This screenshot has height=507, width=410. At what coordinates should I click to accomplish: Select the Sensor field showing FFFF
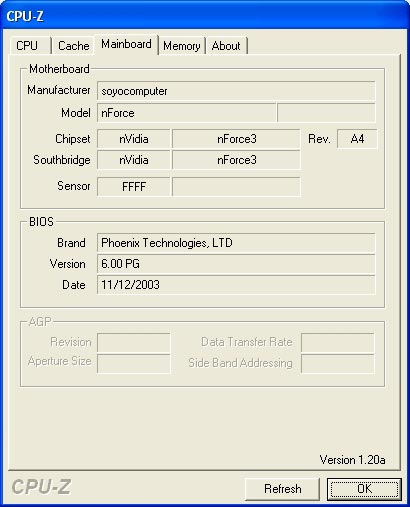click(134, 186)
